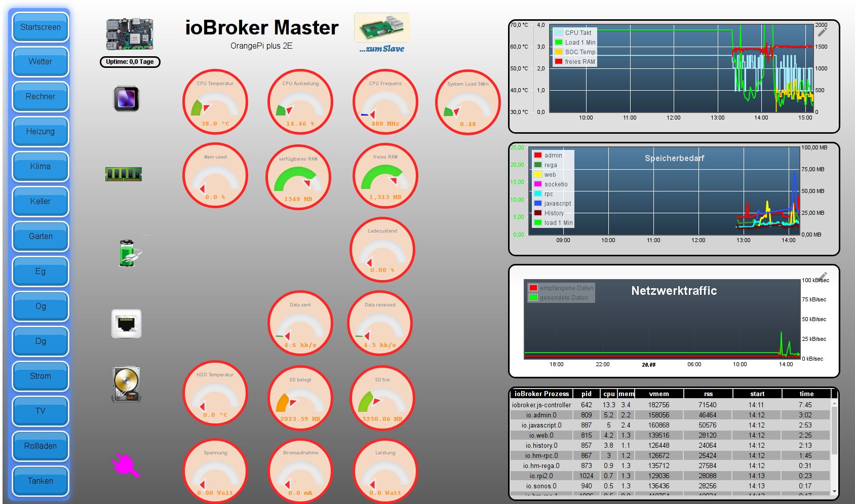Switch to the Heizung view

point(41,132)
